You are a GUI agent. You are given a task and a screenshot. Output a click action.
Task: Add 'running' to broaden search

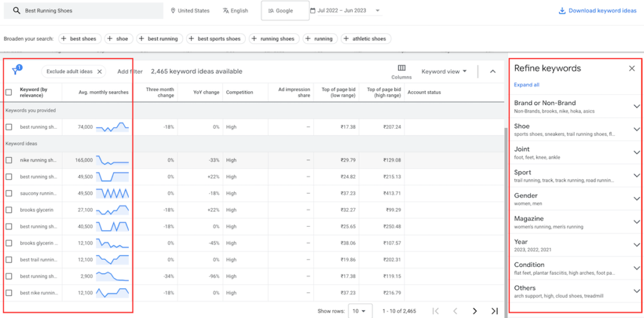click(x=320, y=38)
